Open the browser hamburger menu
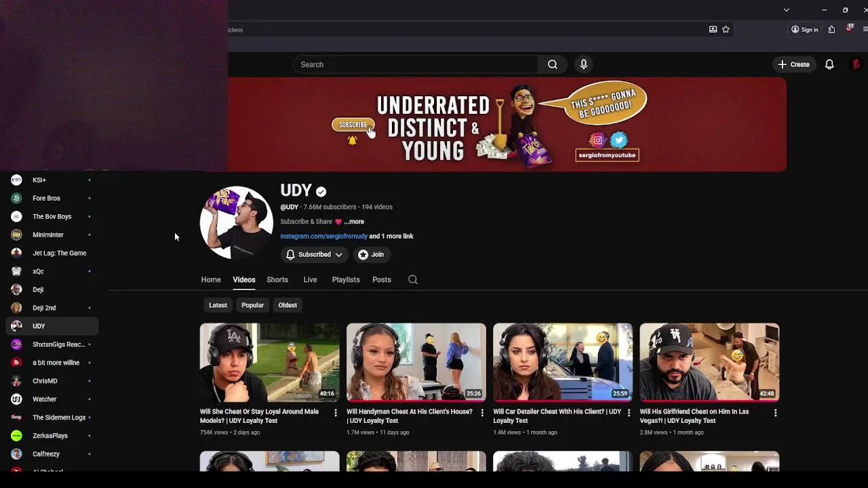 [x=865, y=29]
